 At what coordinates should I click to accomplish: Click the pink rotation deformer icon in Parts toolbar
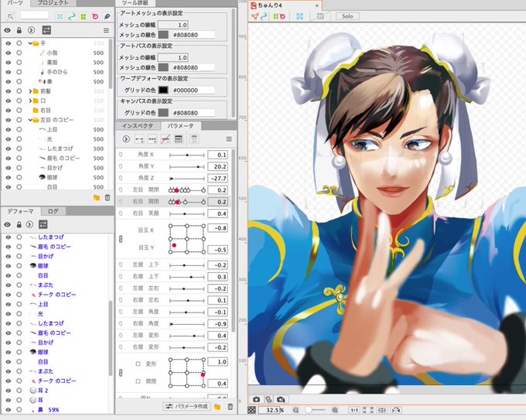pyautogui.click(x=95, y=16)
